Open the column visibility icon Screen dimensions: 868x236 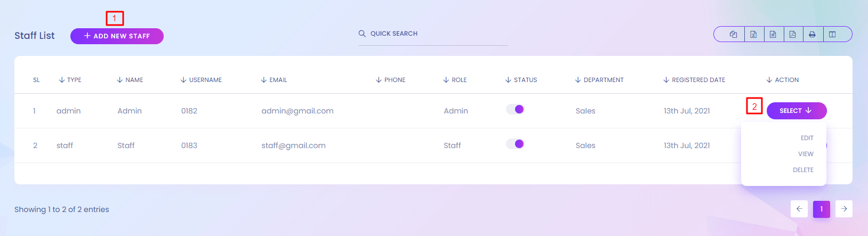coord(832,35)
